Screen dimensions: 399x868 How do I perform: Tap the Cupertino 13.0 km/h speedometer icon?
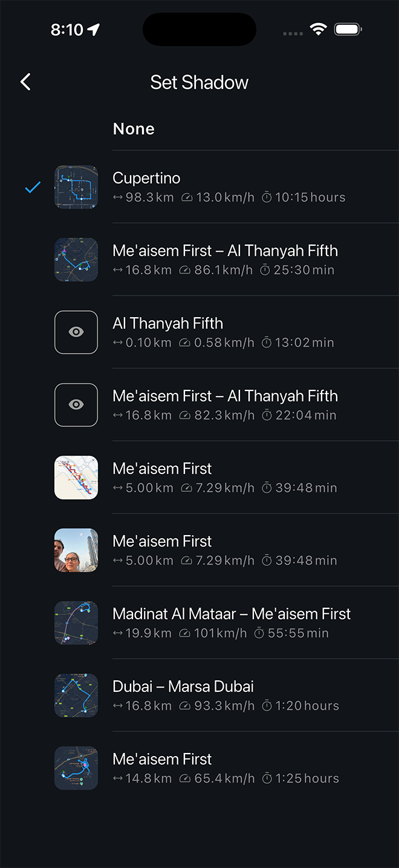click(x=187, y=198)
